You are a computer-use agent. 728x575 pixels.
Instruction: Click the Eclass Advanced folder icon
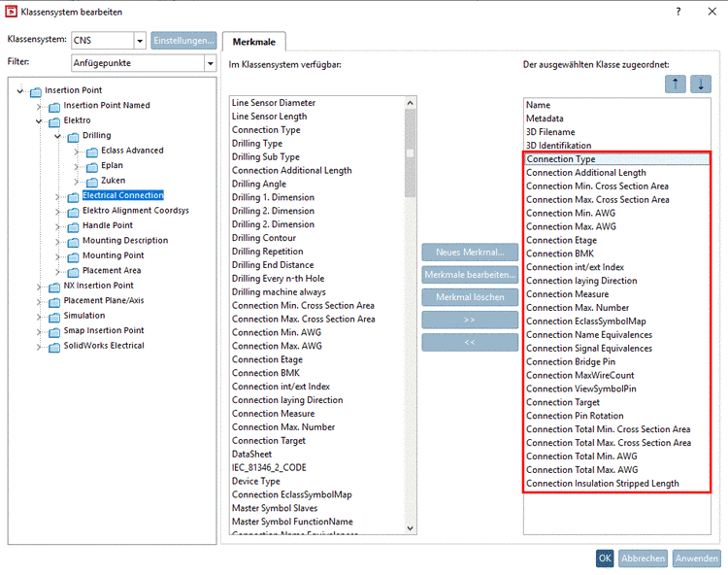pos(92,152)
